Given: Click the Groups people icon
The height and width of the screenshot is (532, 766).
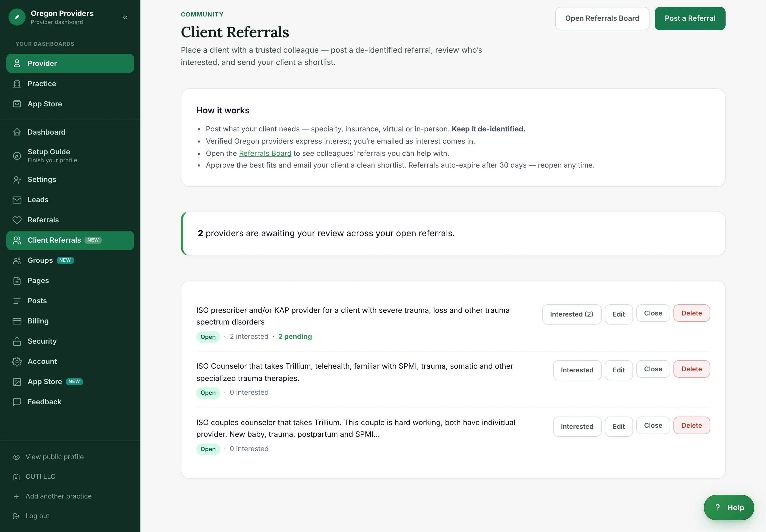Looking at the screenshot, I should click(x=17, y=261).
